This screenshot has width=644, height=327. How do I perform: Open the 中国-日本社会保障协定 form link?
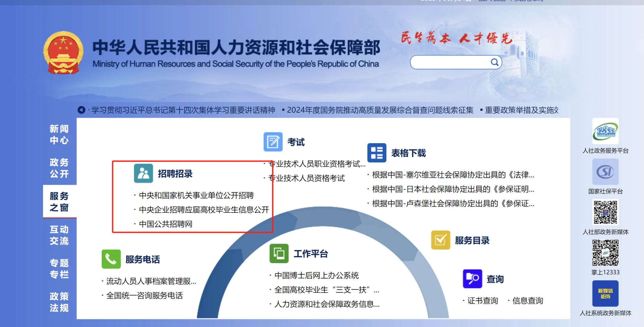tap(453, 189)
